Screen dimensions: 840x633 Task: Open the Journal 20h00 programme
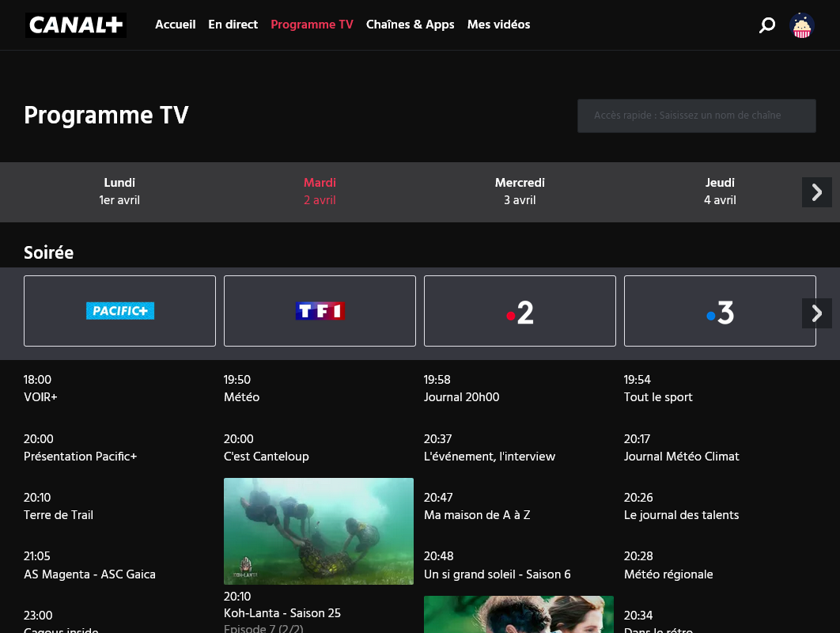[461, 398]
